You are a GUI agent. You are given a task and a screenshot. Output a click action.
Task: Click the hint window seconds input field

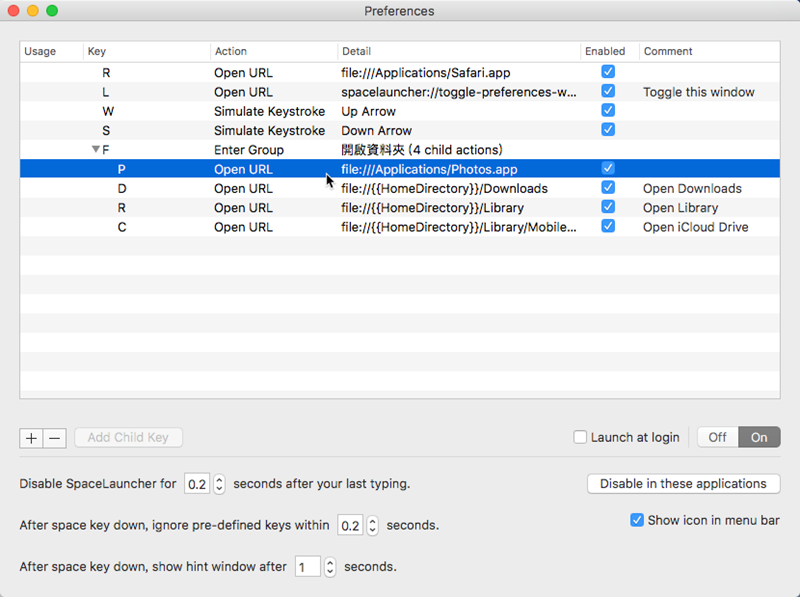tap(307, 567)
